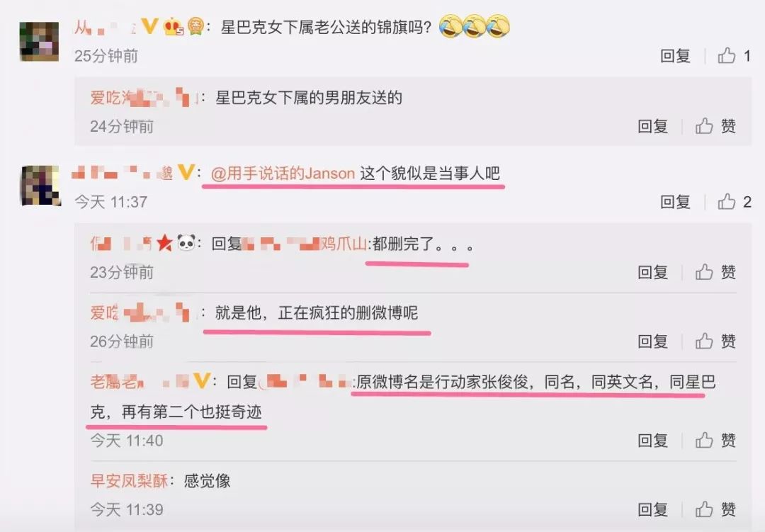The width and height of the screenshot is (765, 532).
Task: Open 早安凤梨酥's profile username link
Action: 130,481
